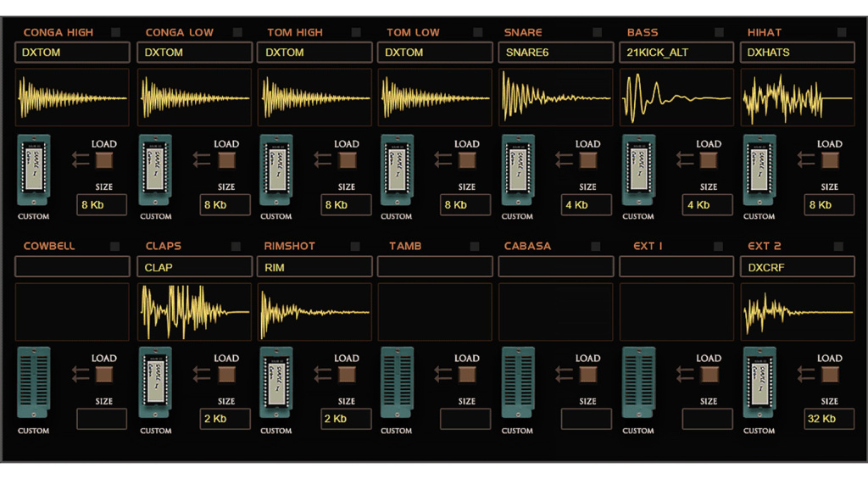Click the Cowbell load arrows icon

[81, 375]
